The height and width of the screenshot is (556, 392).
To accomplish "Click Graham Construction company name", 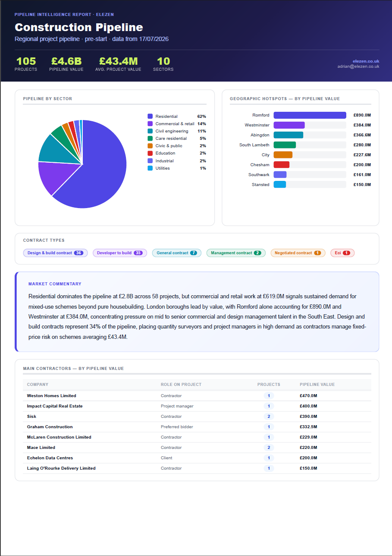I will pyautogui.click(x=50, y=427).
